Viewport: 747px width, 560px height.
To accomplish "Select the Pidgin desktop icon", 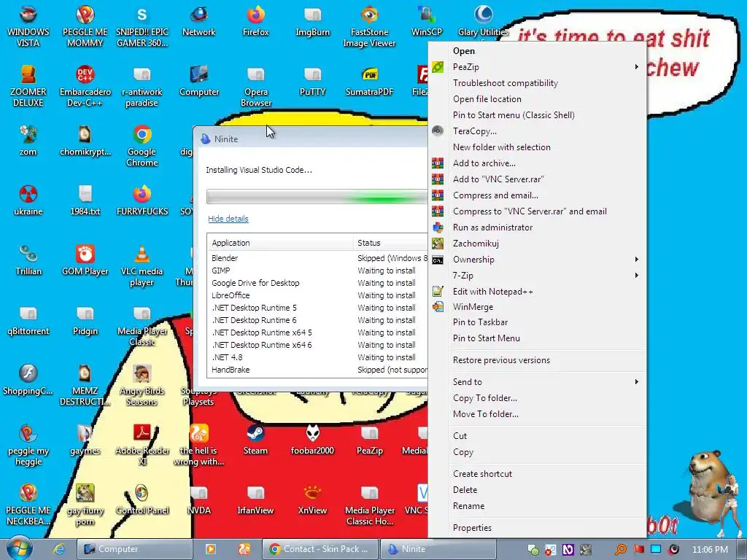I will coord(85,319).
